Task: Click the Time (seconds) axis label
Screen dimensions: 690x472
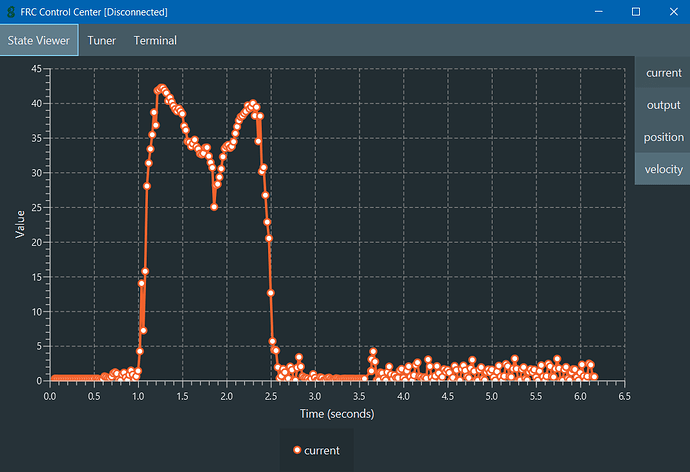Action: 338,414
